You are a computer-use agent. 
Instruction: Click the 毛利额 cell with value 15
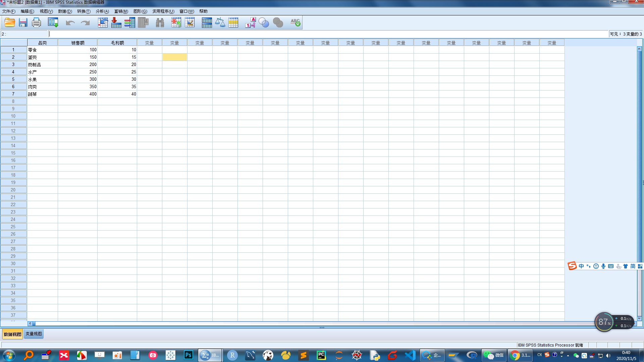coord(117,57)
